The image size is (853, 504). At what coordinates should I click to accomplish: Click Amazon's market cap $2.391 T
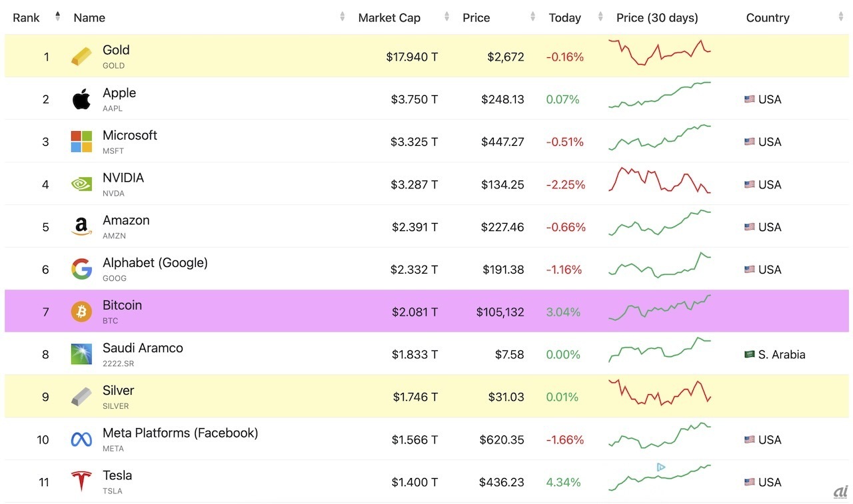pos(415,227)
